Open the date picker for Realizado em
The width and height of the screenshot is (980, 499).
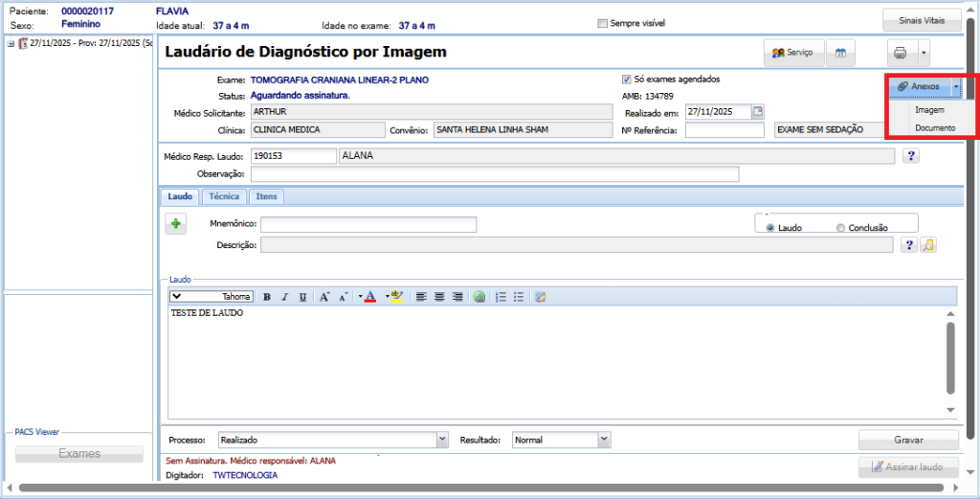click(759, 111)
